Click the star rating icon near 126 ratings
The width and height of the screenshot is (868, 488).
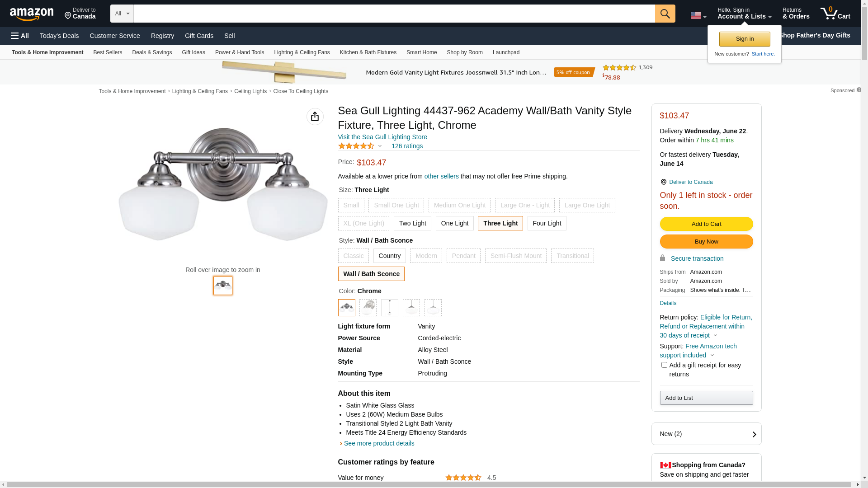tap(356, 146)
